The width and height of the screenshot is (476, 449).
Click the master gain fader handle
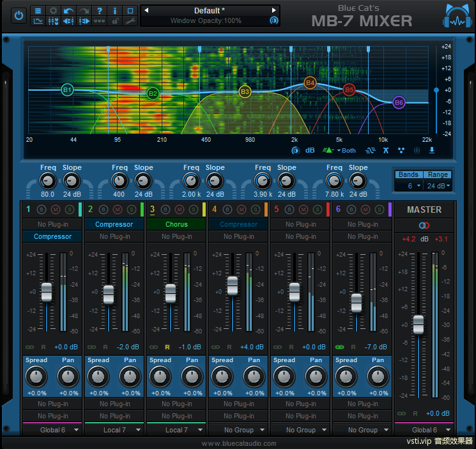418,324
